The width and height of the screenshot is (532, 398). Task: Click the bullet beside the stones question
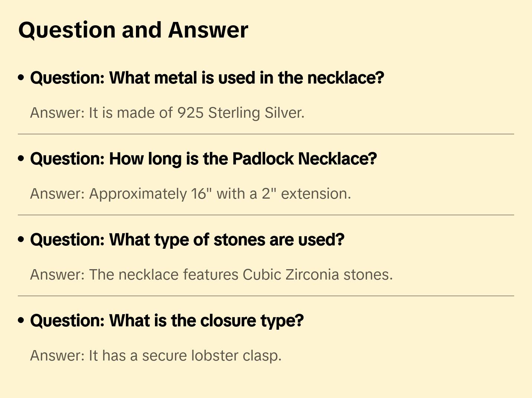(21, 239)
